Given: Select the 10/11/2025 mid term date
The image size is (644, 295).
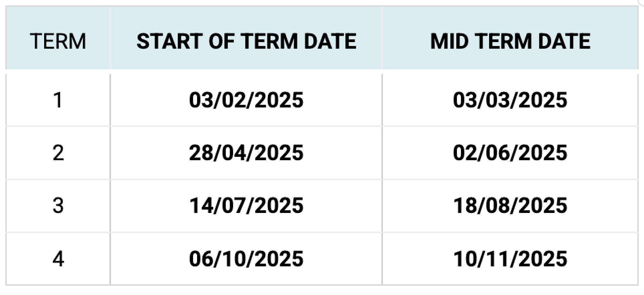Looking at the screenshot, I should (x=510, y=259).
